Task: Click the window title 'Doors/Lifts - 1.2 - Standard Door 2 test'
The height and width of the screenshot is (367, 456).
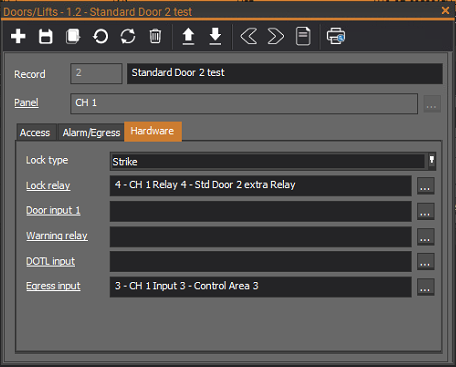Action: coord(98,12)
